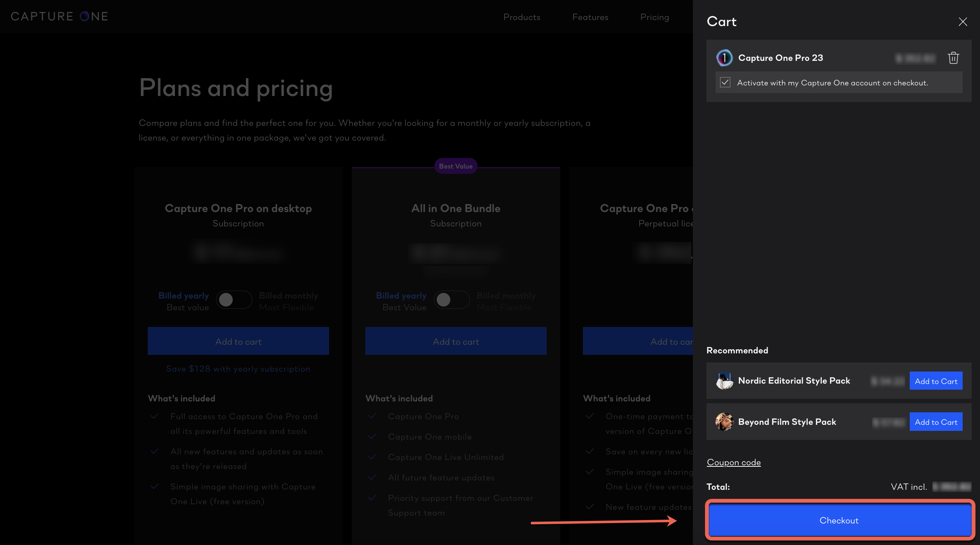Click the Capture One mobile feature line
980x545 pixels.
pos(430,437)
